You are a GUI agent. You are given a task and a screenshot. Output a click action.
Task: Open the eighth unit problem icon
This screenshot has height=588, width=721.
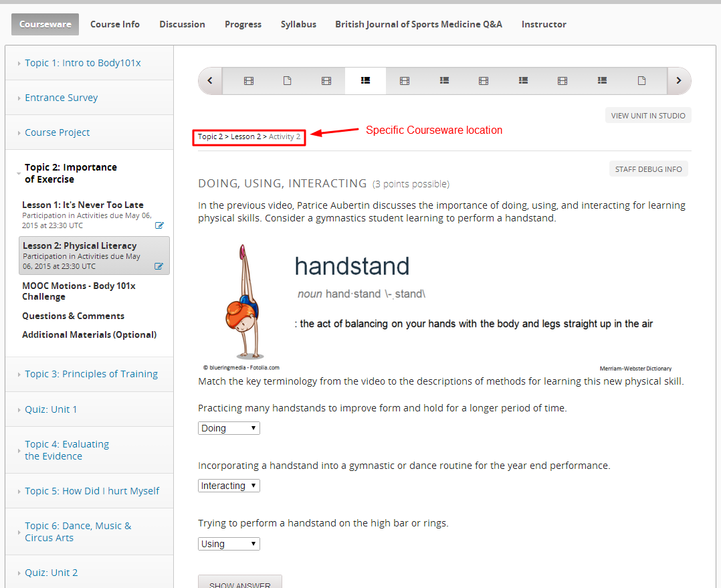coord(523,81)
